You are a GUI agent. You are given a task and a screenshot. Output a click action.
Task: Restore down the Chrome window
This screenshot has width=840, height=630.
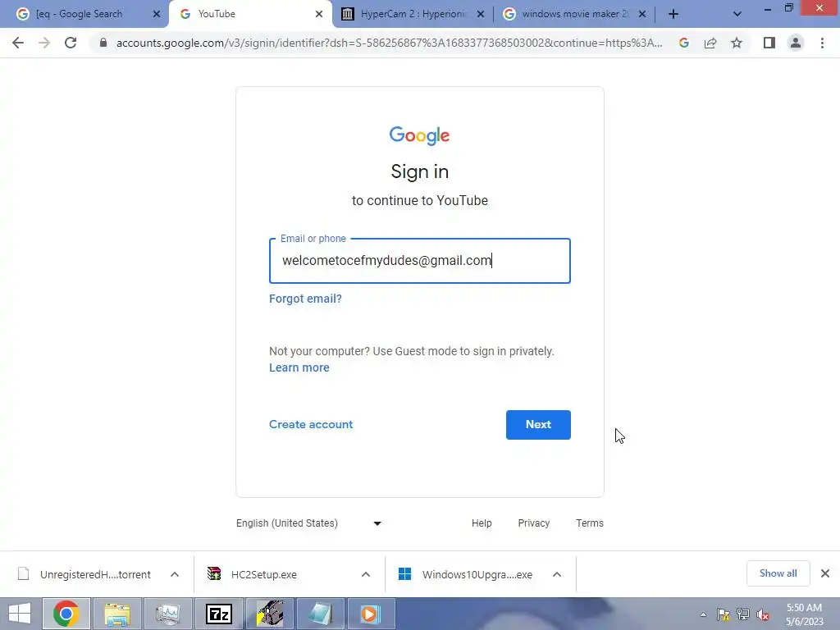click(788, 7)
